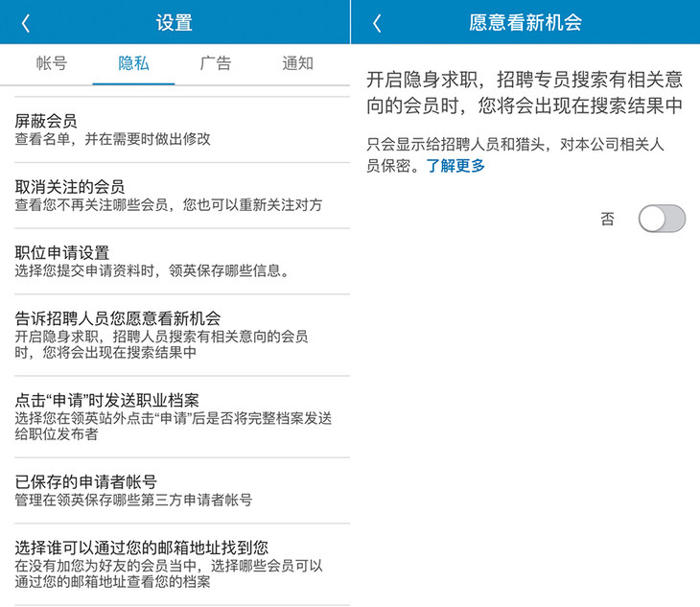Open 选择谁可以通过您的邮箱地址找到您 setting
Screen dimensions: 700x607
click(182, 564)
